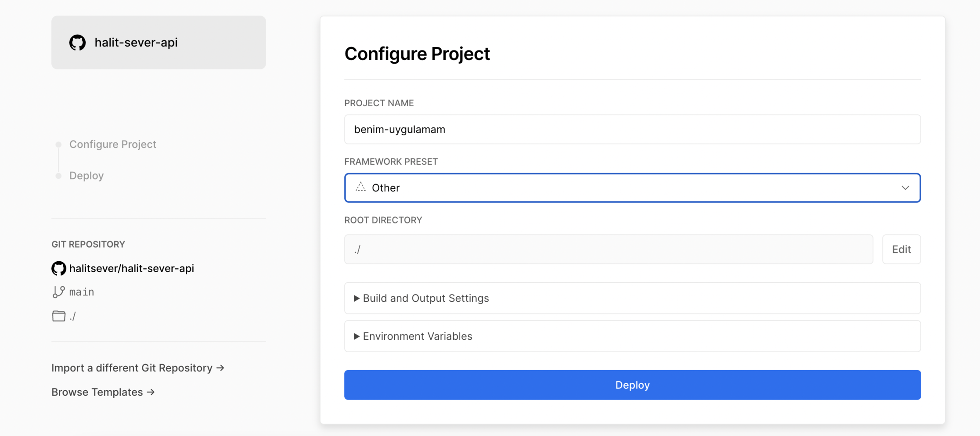Click the triangle framework icon next to Other
This screenshot has width=980, height=436.
(360, 187)
